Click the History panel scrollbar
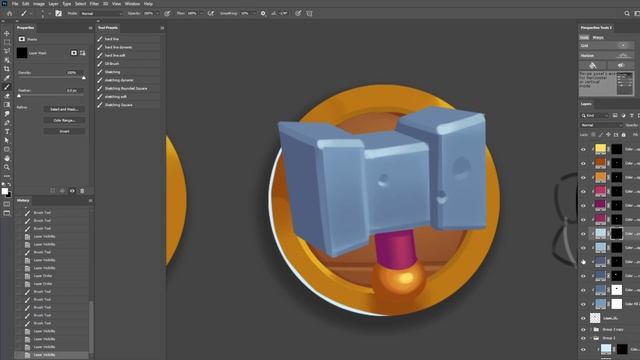 91,327
